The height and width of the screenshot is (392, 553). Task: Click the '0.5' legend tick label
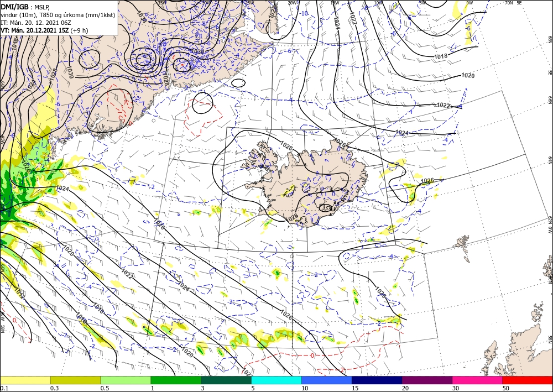coord(105,388)
